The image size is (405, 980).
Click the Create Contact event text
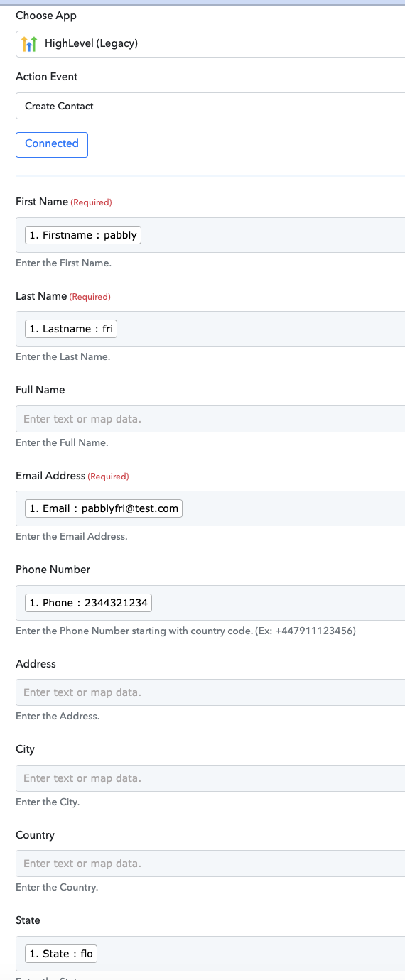[x=59, y=106]
